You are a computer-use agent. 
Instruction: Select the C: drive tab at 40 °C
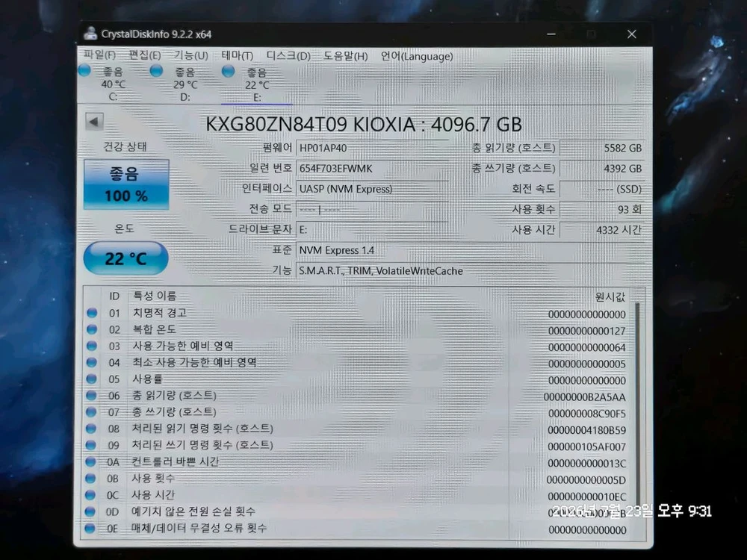pyautogui.click(x=113, y=84)
